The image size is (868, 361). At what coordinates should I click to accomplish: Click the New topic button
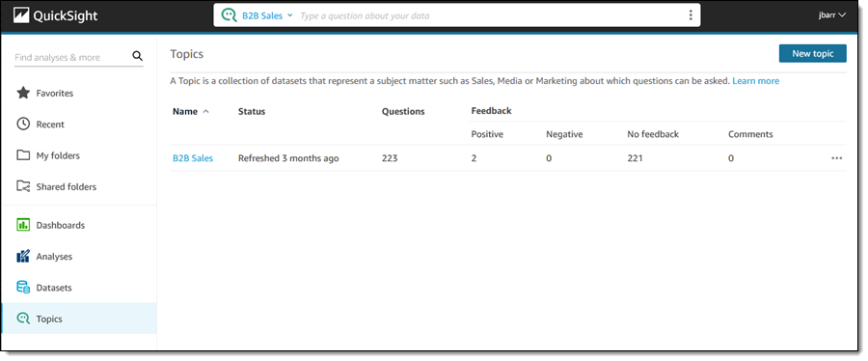coord(813,53)
